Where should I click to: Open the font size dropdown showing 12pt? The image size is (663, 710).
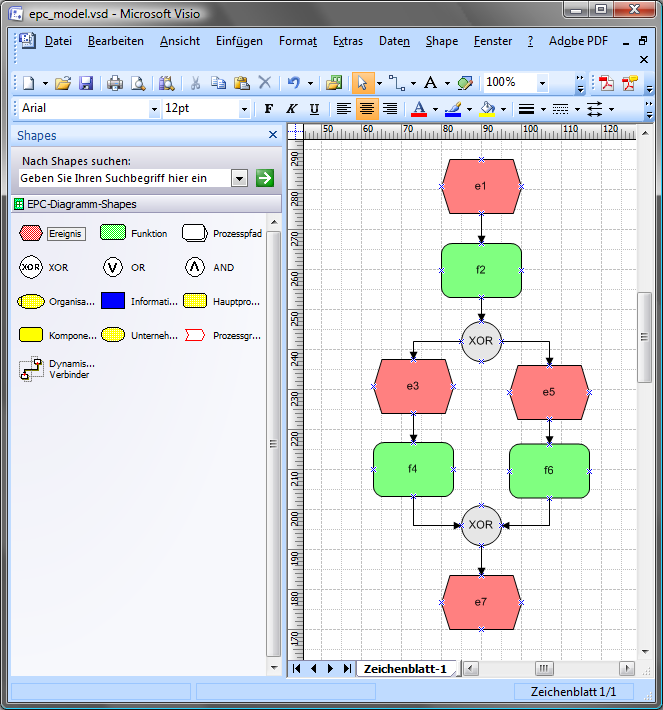(244, 109)
